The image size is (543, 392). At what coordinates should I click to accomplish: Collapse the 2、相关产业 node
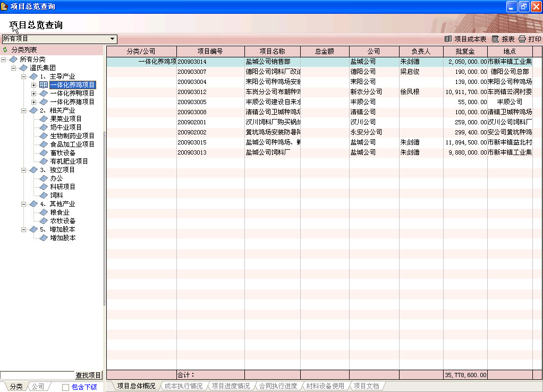point(23,110)
